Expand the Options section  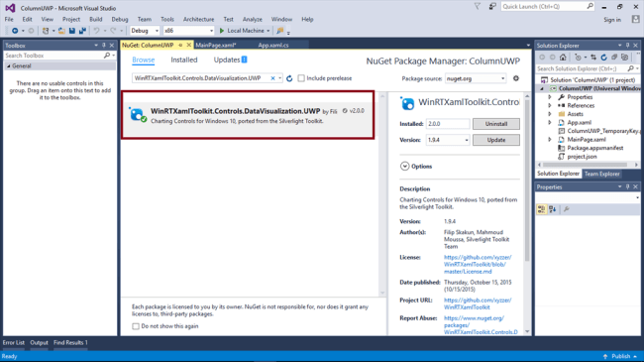[x=404, y=167]
